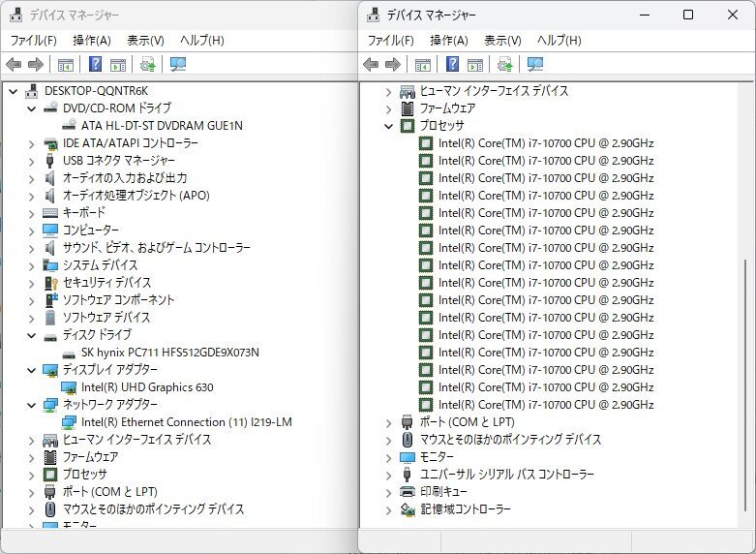
Task: Collapse ディスク ドライブ node
Action: 31,335
